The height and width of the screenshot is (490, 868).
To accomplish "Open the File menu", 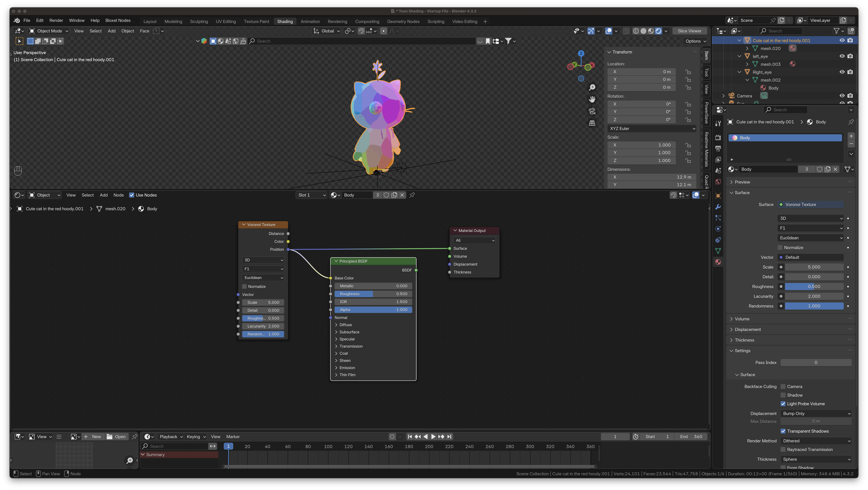I will (27, 21).
